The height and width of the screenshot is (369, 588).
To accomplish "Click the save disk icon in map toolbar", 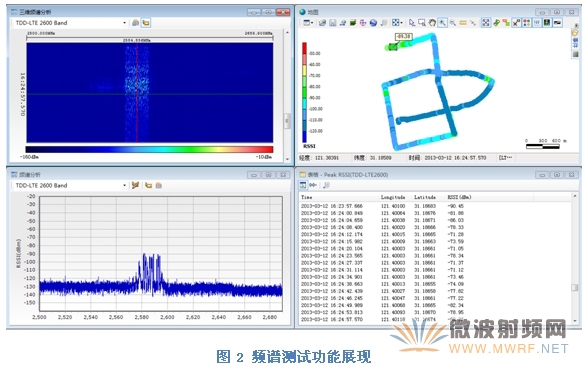I will (333, 23).
